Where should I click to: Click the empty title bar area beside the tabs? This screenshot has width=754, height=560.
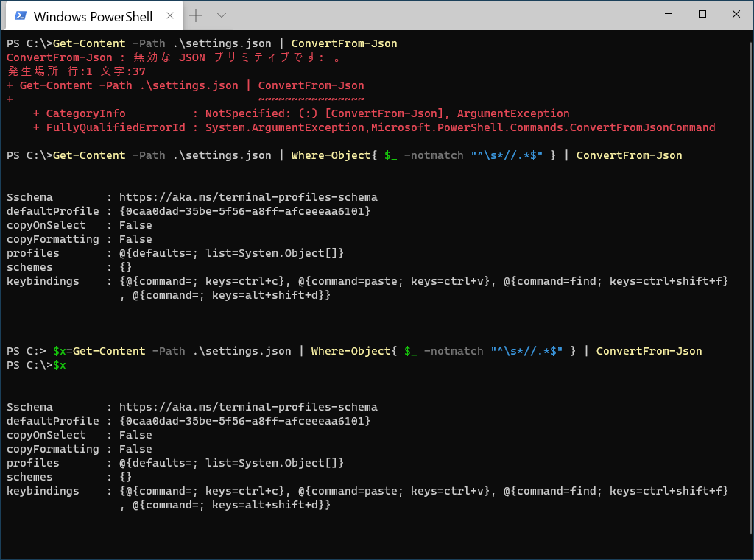pyautogui.click(x=442, y=15)
